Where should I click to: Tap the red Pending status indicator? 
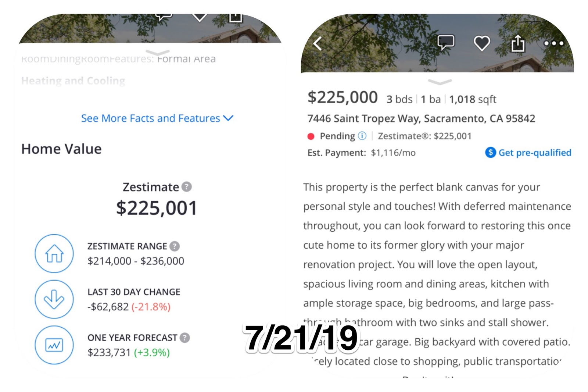pyautogui.click(x=311, y=136)
